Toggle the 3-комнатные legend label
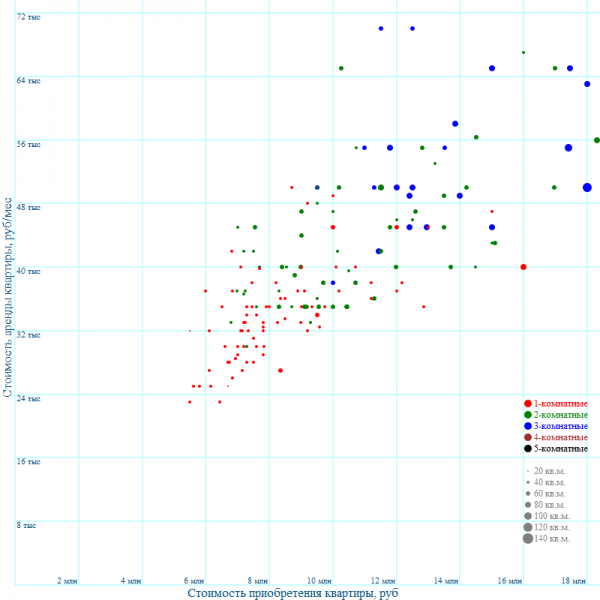The width and height of the screenshot is (600, 600). [x=560, y=427]
